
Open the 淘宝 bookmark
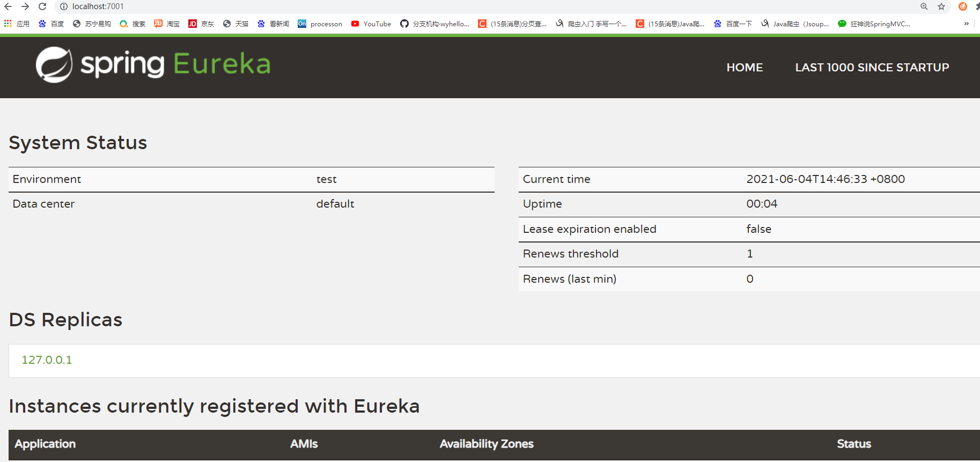point(167,24)
